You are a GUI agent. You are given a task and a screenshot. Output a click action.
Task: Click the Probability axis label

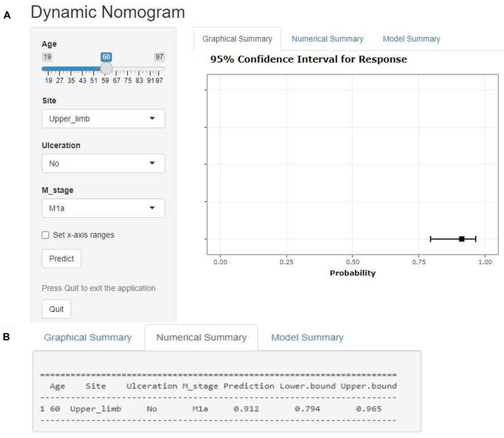pos(353,273)
